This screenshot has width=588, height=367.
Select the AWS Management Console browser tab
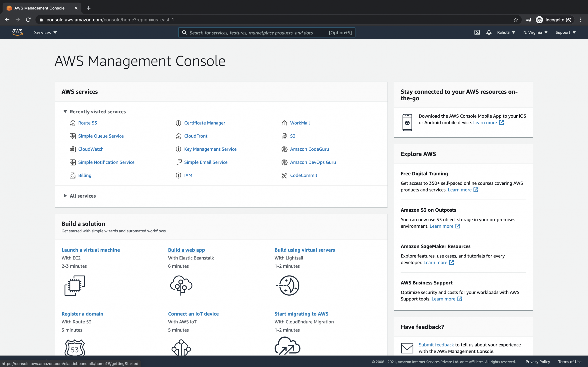pyautogui.click(x=39, y=8)
